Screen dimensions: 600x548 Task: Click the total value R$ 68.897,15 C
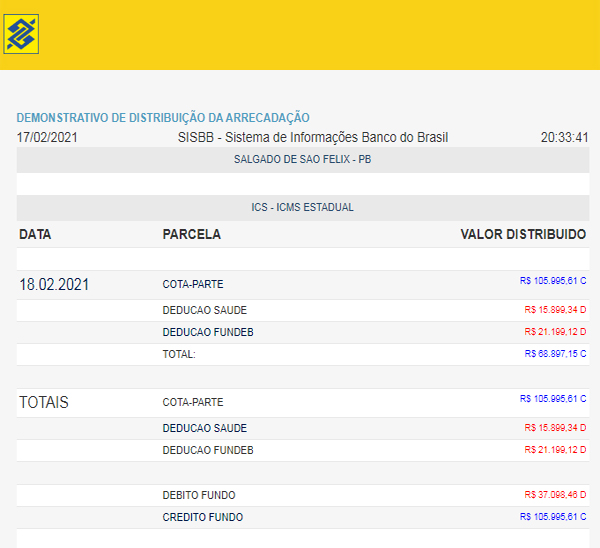pos(555,354)
